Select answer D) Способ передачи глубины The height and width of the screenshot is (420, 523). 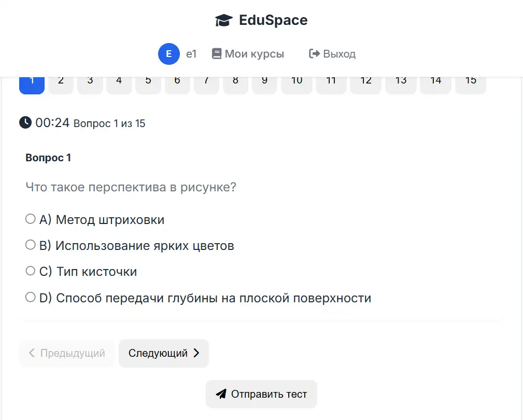tap(31, 297)
